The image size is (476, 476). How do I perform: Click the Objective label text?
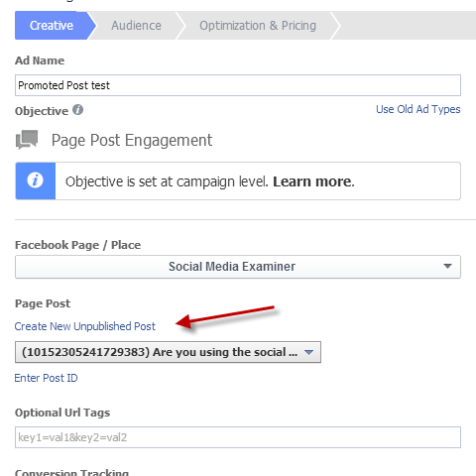coord(42,111)
